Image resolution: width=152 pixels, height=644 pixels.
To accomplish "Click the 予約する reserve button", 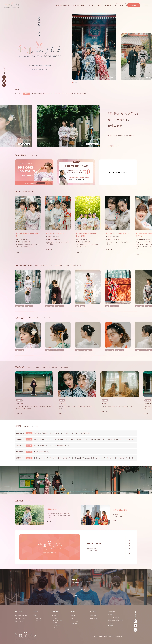I will 134,5.
